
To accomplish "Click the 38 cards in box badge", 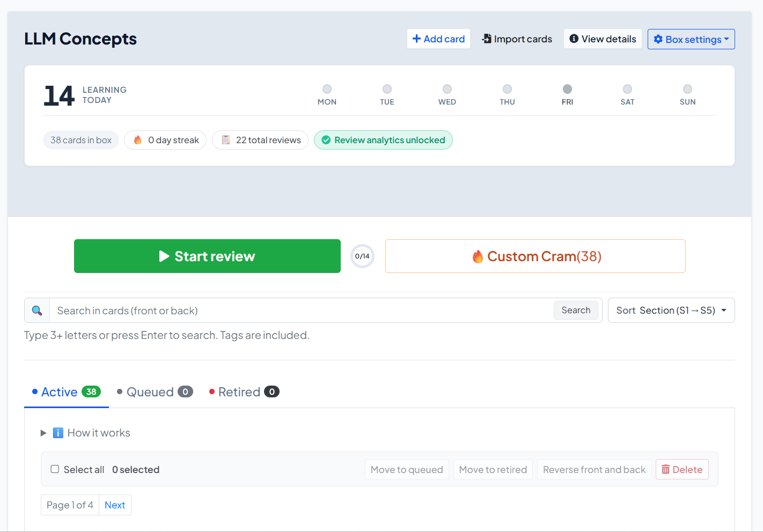I will [81, 140].
